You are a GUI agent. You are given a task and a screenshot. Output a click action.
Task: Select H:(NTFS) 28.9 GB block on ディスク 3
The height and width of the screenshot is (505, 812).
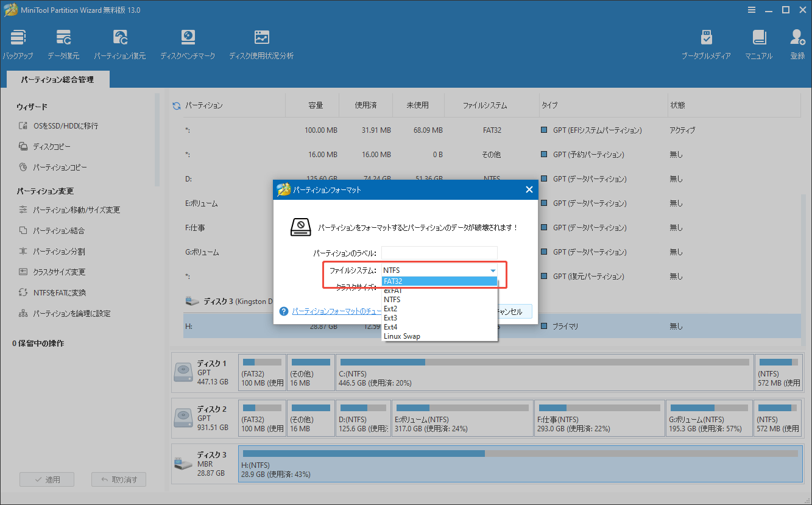point(520,464)
